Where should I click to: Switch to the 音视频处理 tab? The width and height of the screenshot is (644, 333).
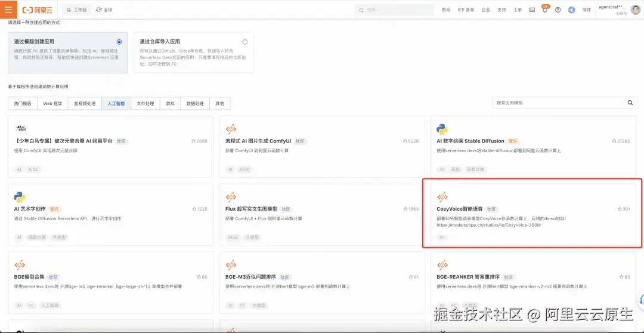(x=85, y=104)
